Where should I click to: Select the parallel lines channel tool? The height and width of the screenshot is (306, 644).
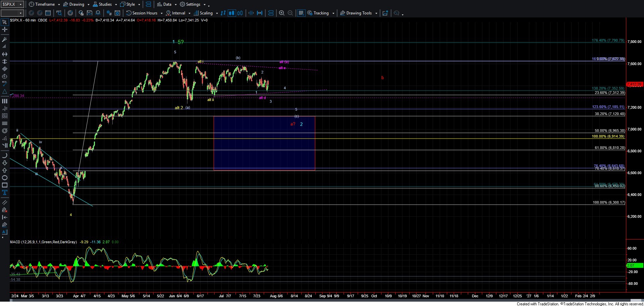5,69
